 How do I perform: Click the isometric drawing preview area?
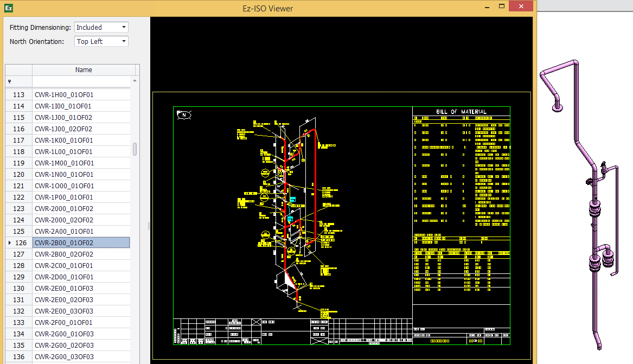(342, 226)
